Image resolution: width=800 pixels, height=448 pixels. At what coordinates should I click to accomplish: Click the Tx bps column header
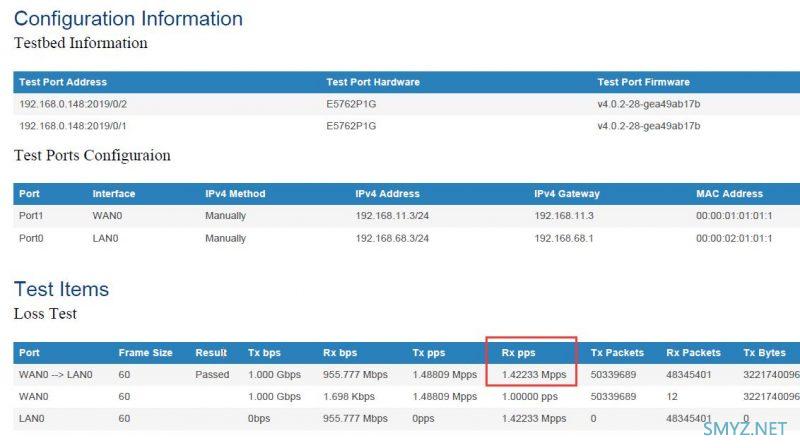264,353
